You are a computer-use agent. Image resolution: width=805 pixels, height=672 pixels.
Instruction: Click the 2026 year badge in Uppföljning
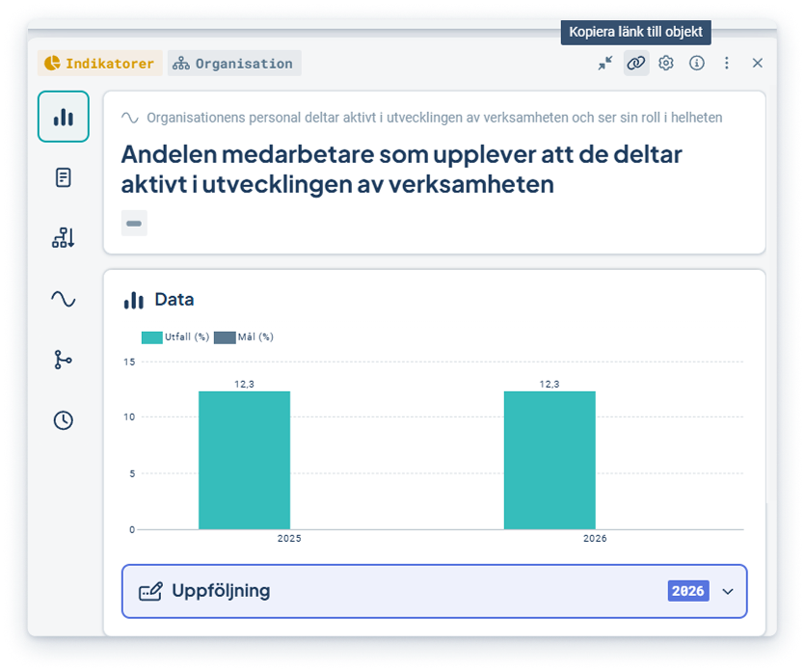tap(688, 591)
